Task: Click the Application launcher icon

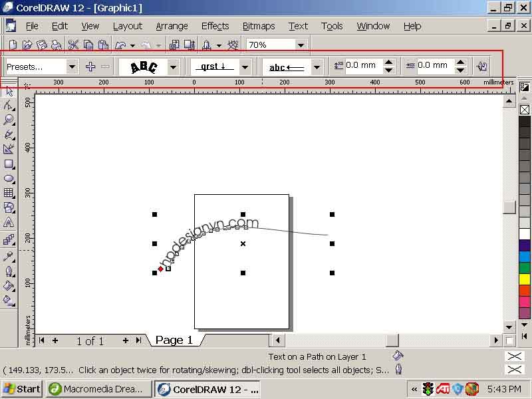Action: (x=207, y=45)
